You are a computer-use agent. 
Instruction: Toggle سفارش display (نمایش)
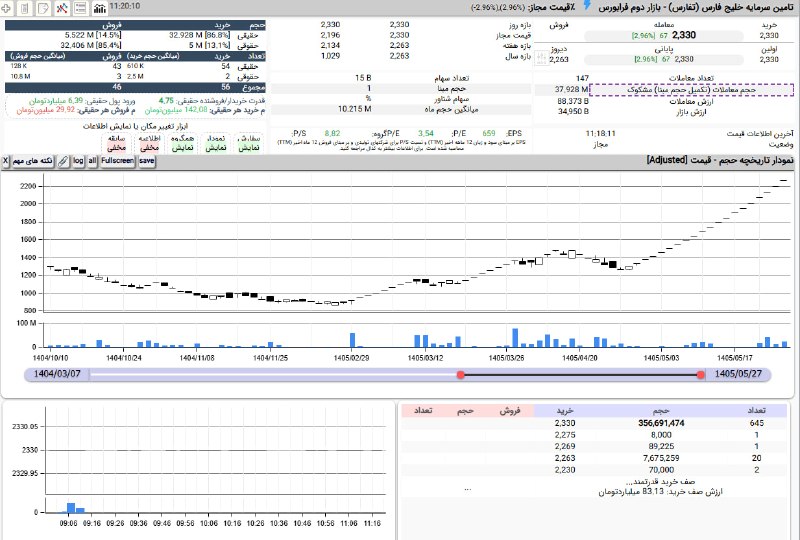coord(249,143)
